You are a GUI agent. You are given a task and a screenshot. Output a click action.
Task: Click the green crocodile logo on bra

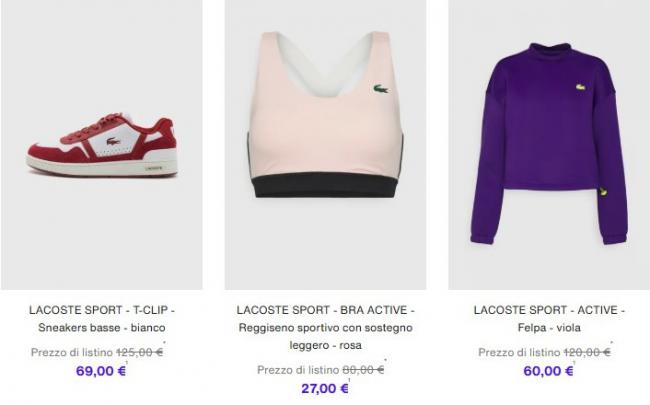[x=381, y=89]
